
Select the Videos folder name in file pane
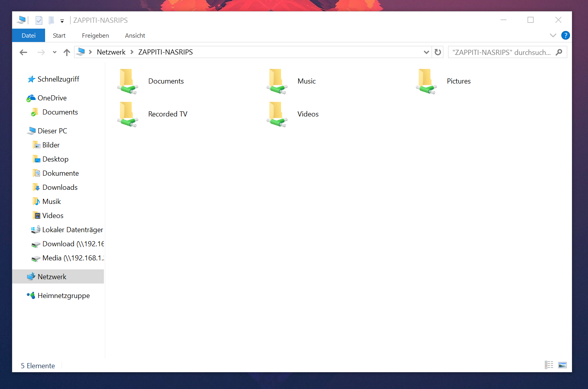click(308, 114)
